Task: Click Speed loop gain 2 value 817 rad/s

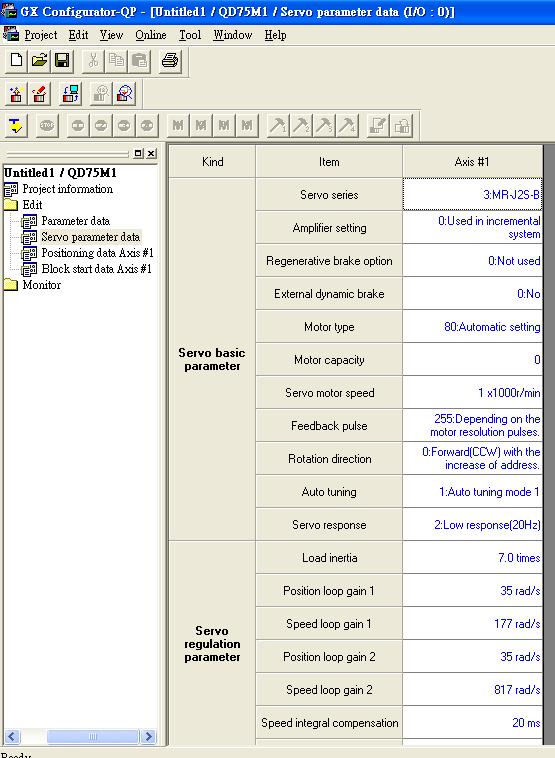Action: (x=472, y=690)
